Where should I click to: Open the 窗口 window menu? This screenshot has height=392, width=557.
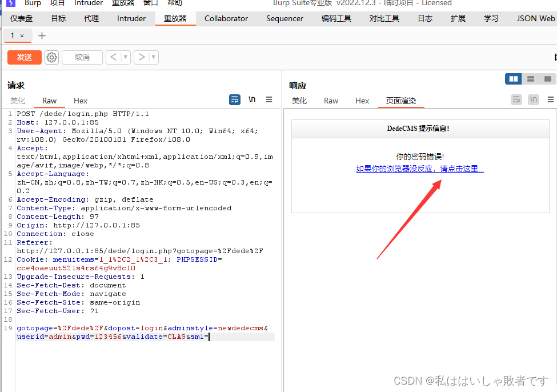click(151, 3)
